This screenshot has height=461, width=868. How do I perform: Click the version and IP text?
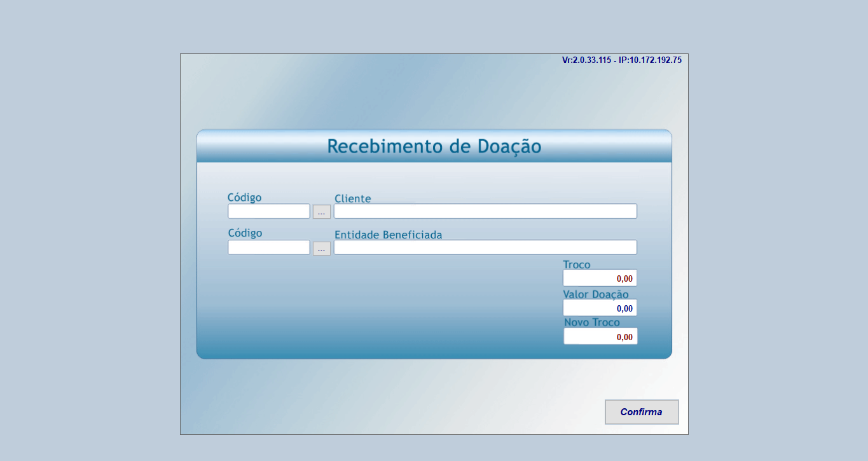[622, 60]
